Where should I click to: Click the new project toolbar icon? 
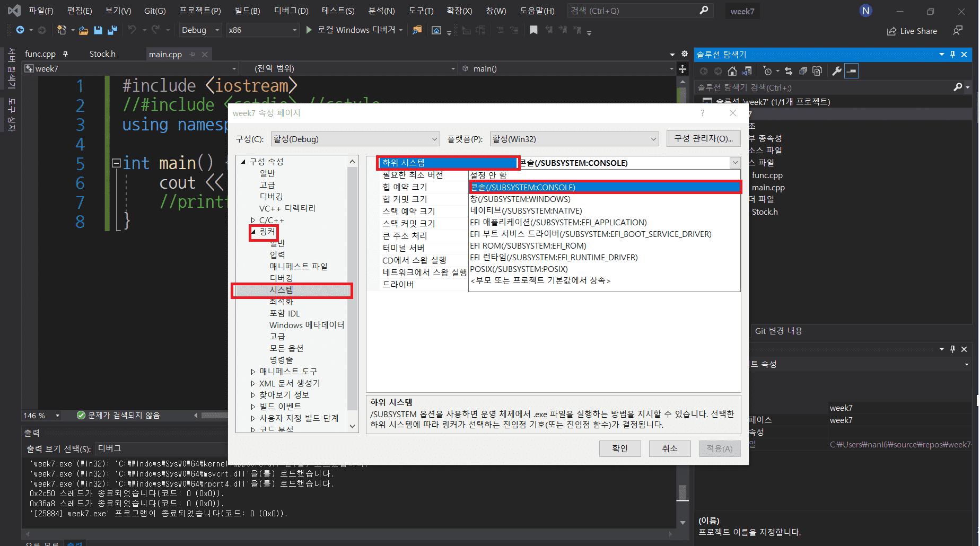coord(62,30)
